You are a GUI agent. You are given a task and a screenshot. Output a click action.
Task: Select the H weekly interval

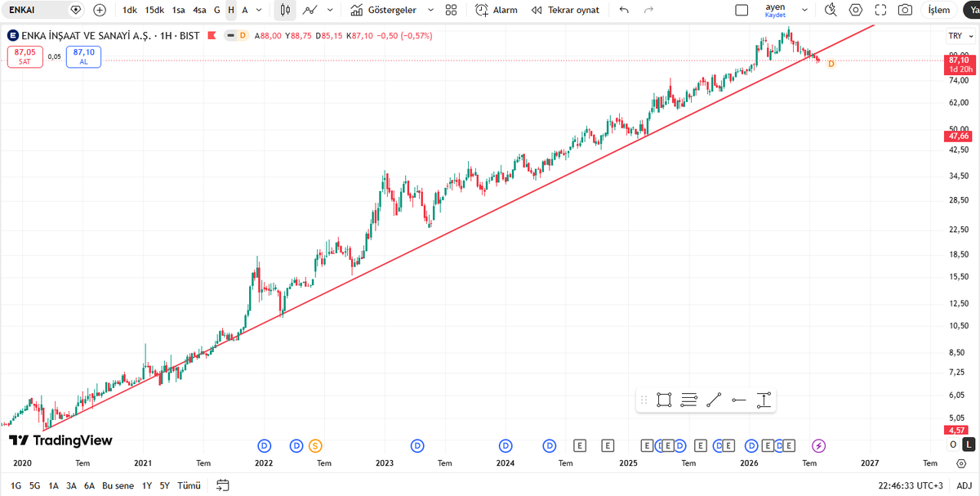[231, 10]
